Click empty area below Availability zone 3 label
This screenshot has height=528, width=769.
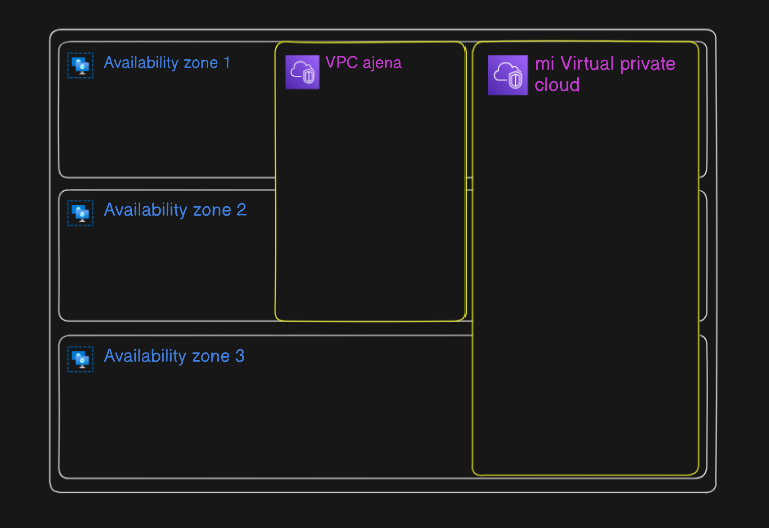(x=265, y=422)
